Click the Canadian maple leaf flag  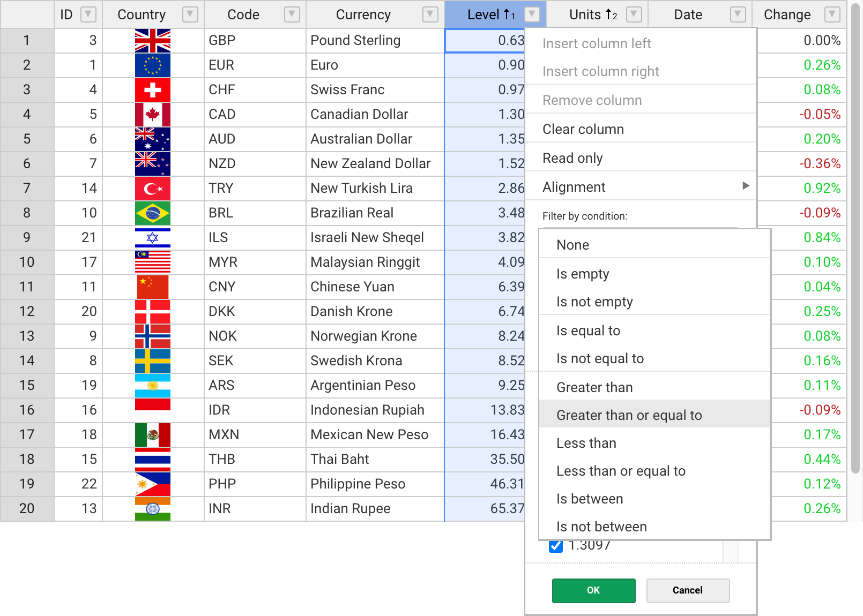tap(153, 115)
